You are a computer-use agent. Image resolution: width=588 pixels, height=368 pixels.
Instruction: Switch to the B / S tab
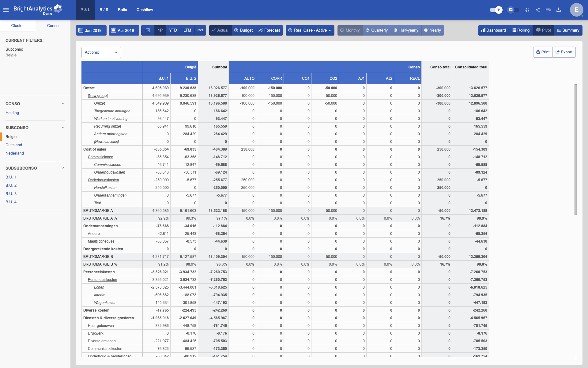point(104,10)
